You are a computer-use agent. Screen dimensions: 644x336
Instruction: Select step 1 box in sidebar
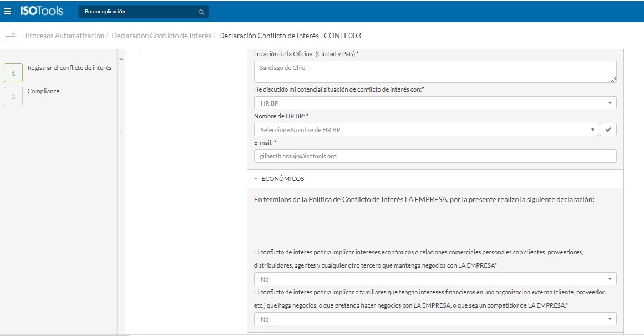[13, 73]
